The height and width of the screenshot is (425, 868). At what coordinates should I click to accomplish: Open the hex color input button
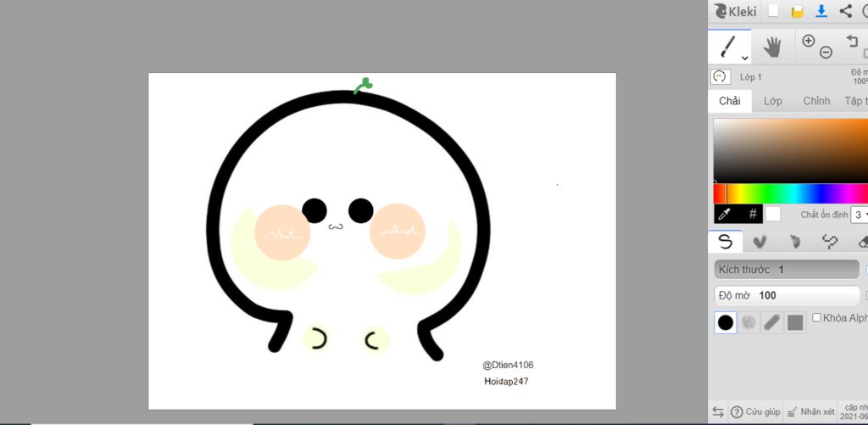753,214
